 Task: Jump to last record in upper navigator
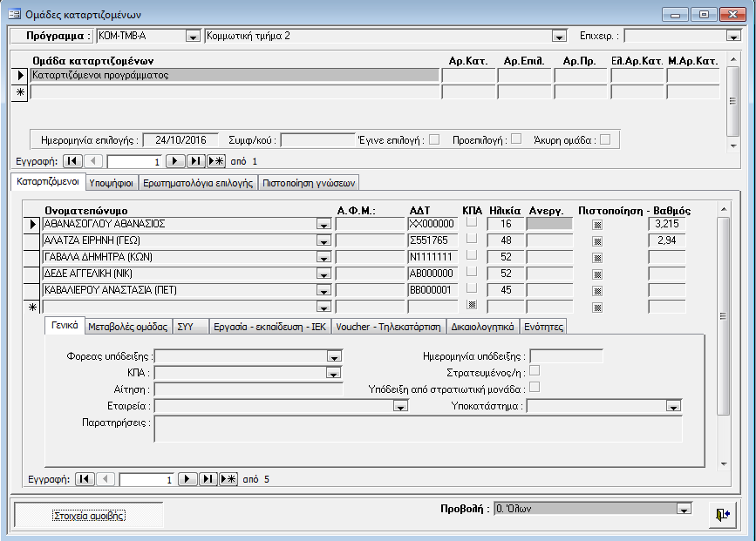(195, 161)
